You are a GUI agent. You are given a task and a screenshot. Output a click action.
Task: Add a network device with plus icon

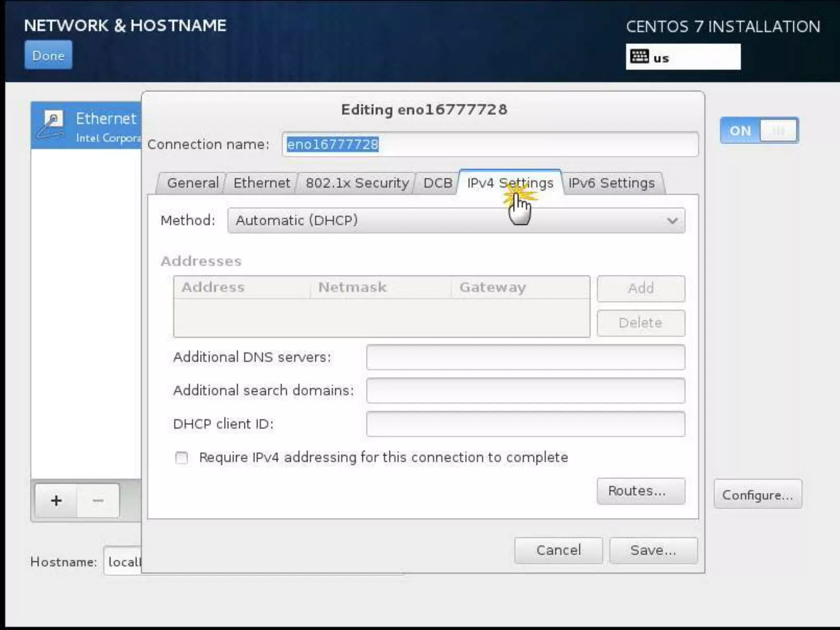click(56, 500)
